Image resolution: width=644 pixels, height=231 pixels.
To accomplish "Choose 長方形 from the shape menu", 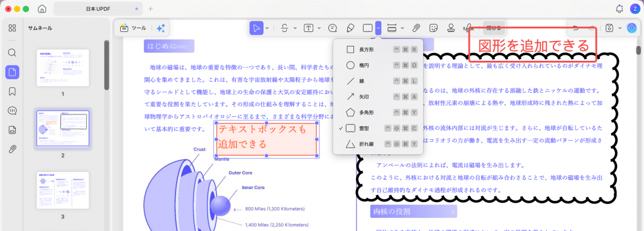I will click(x=378, y=50).
